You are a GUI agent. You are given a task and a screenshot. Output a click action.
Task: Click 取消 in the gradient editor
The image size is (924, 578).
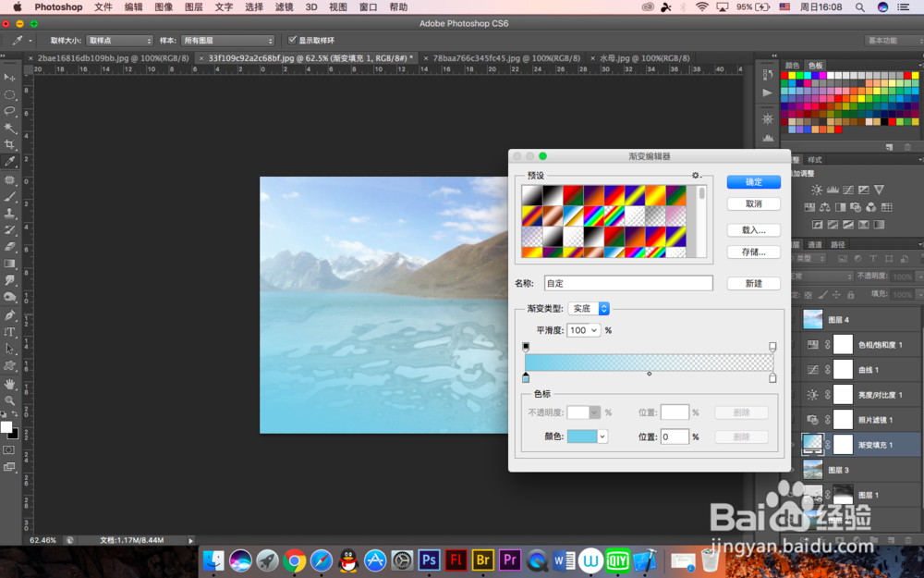(754, 203)
